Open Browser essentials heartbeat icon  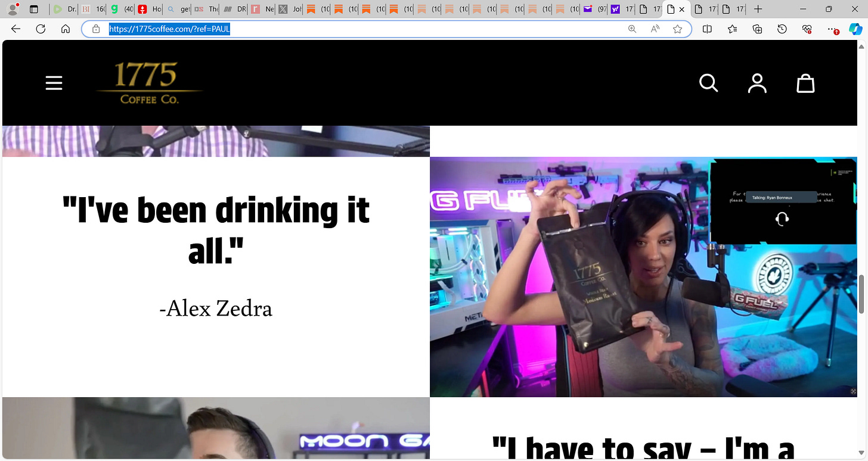pos(807,29)
